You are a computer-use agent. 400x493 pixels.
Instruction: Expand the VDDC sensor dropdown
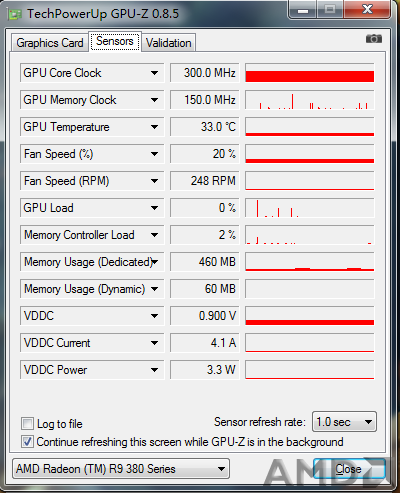154,316
